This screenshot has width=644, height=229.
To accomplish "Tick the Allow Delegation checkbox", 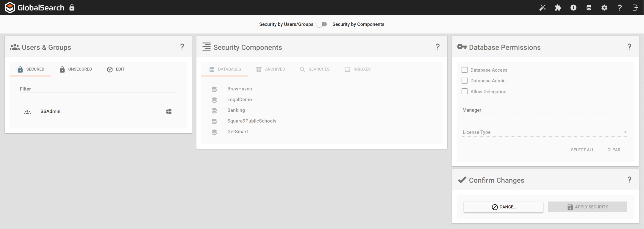I will pyautogui.click(x=465, y=92).
